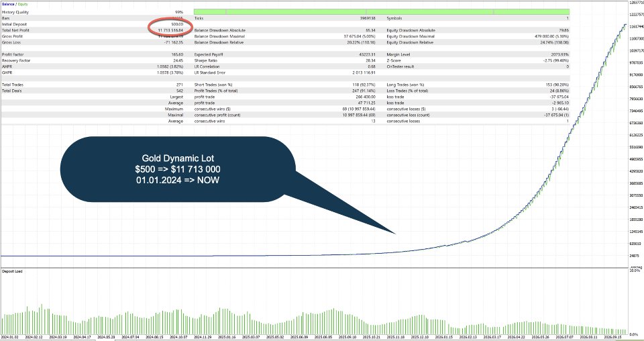Click the 'Z-Score' label
The image size is (644, 341).
tap(394, 60)
